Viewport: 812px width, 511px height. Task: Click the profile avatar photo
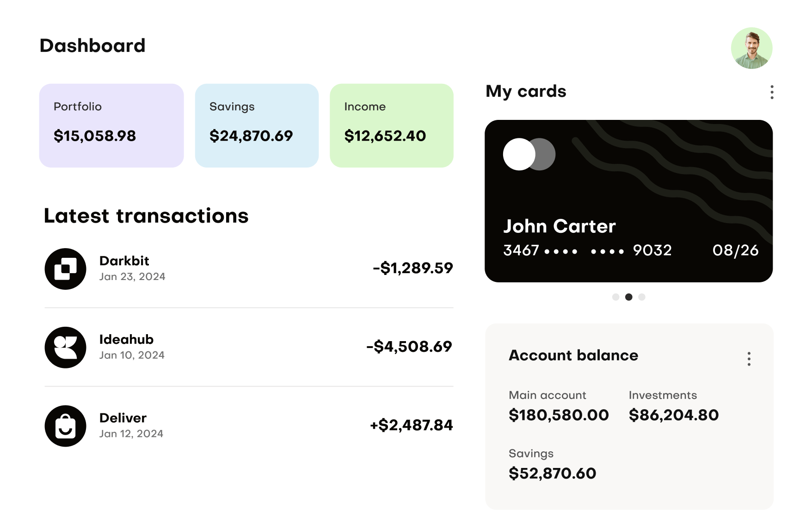tap(752, 48)
